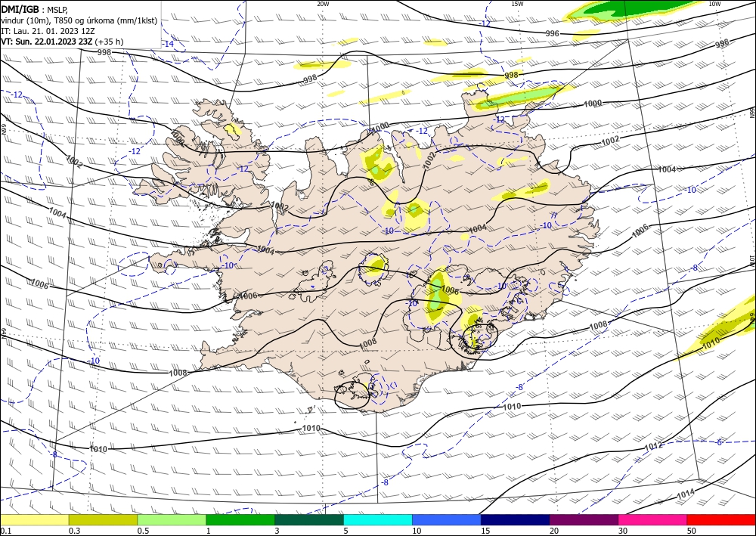Select the pink 30 mm legend swatch
The height and width of the screenshot is (536, 756).
[652, 519]
